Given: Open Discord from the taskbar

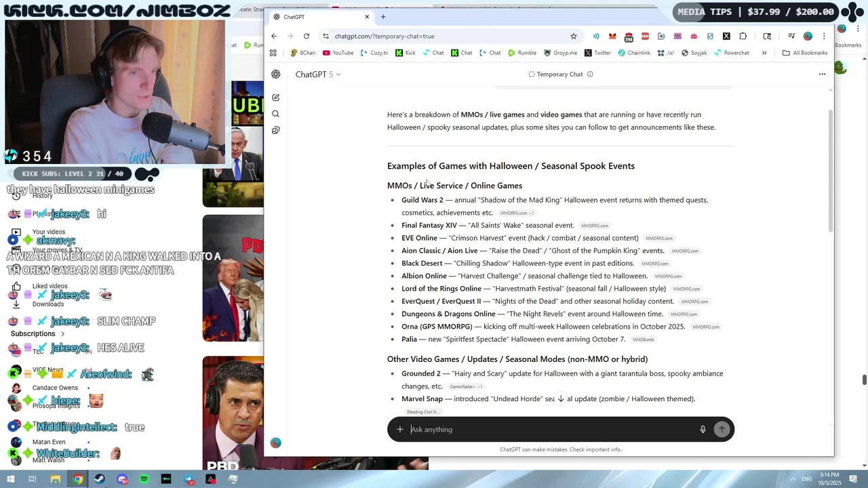Looking at the screenshot, I should (x=122, y=479).
